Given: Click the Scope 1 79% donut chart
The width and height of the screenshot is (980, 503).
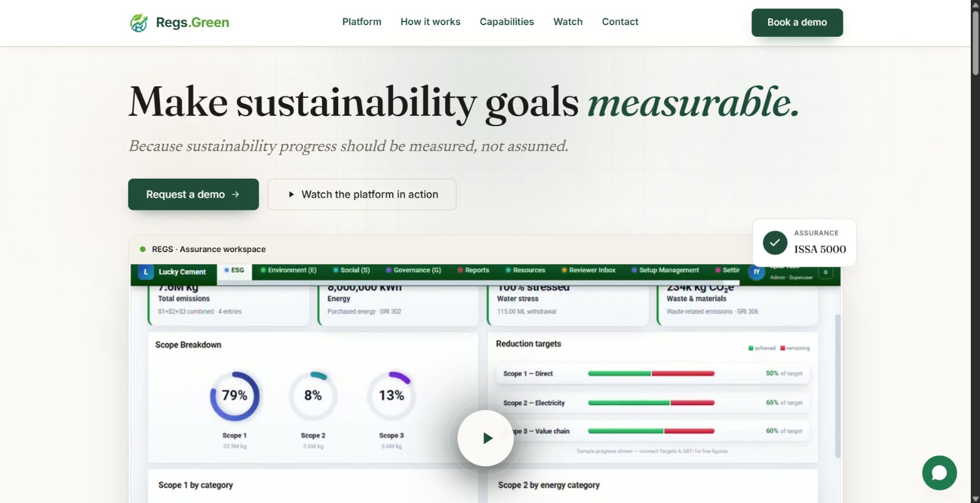Looking at the screenshot, I should [x=235, y=396].
